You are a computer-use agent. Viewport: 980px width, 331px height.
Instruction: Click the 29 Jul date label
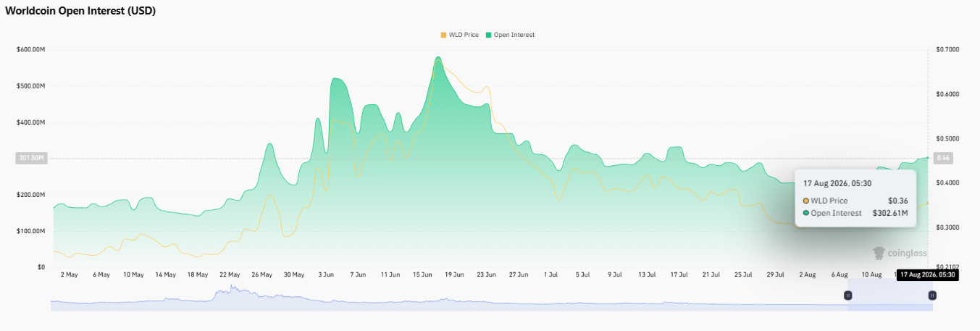pyautogui.click(x=775, y=275)
